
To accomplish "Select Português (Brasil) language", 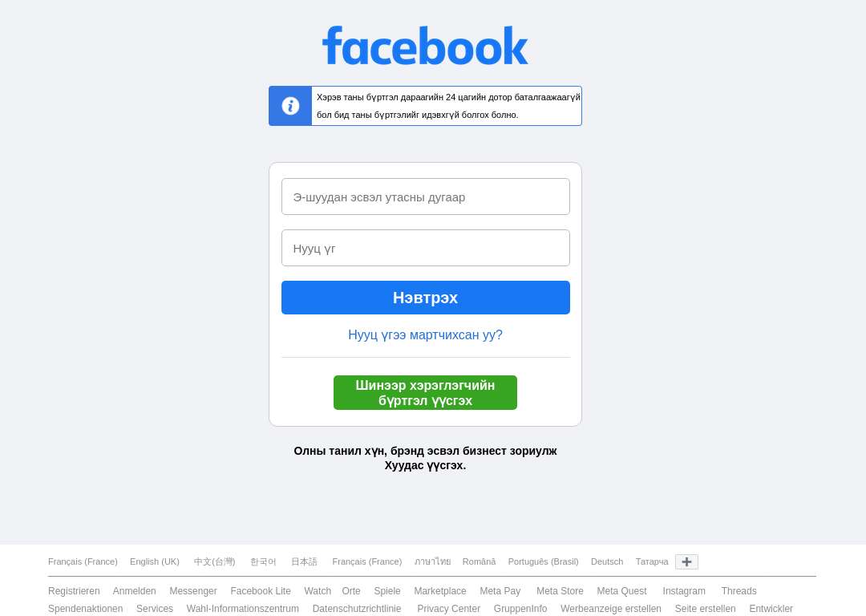I will [544, 561].
